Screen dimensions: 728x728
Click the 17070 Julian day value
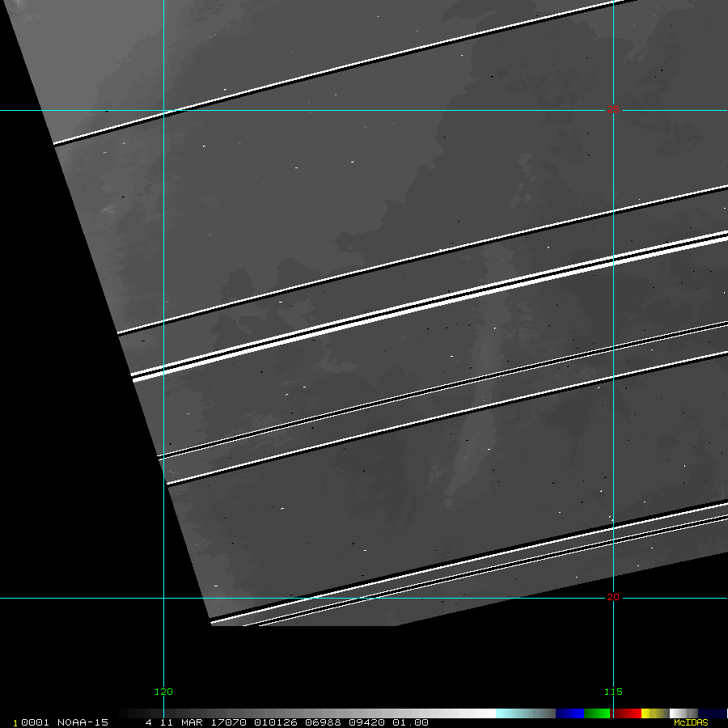click(x=231, y=722)
